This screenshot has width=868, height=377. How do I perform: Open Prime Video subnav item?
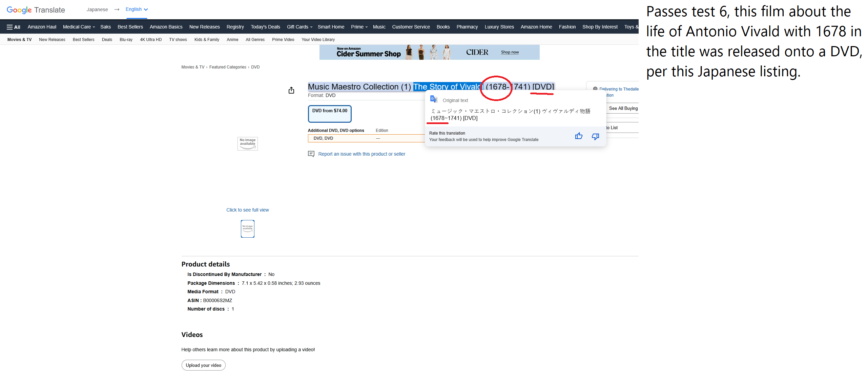point(283,40)
